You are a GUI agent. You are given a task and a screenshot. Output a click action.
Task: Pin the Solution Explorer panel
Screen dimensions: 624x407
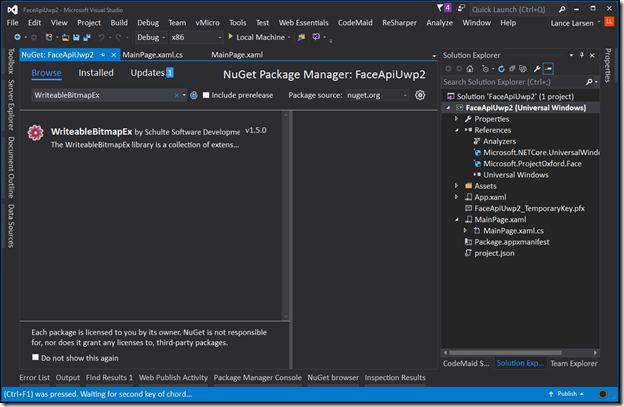pos(582,55)
